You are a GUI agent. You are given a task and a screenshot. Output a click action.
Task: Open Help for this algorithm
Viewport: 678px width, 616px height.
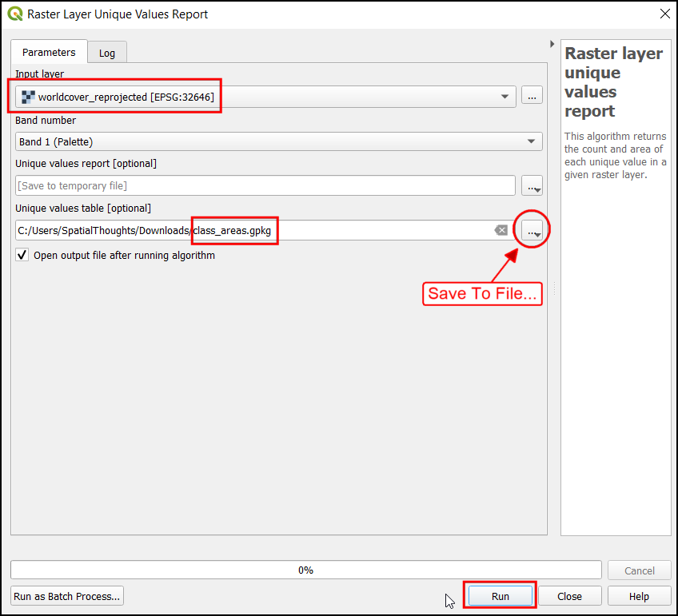tap(639, 596)
